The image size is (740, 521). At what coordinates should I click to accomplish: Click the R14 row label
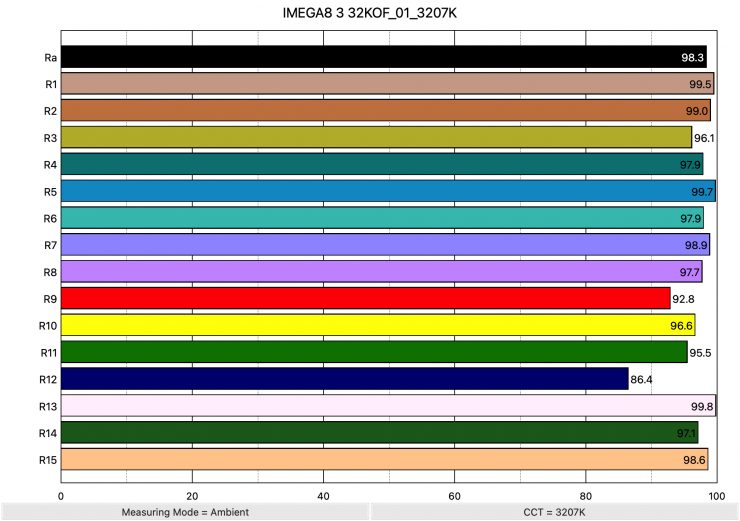tap(47, 433)
